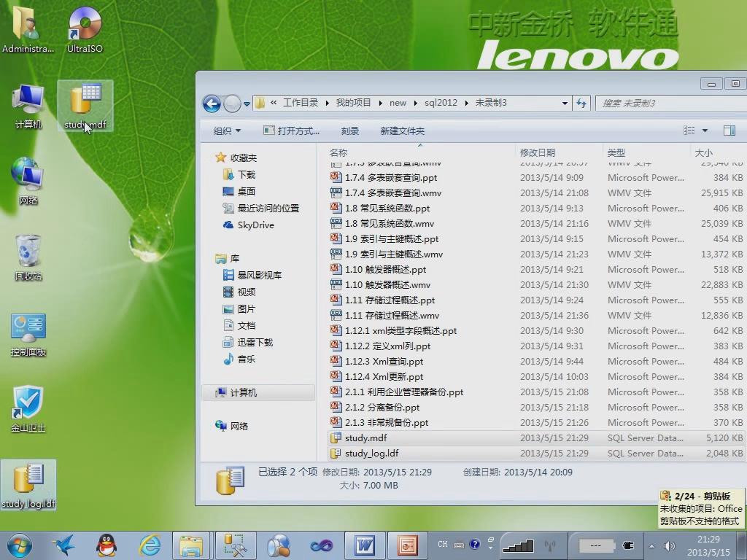Expand the new breadcrumb arrow
The height and width of the screenshot is (560, 747).
click(415, 103)
